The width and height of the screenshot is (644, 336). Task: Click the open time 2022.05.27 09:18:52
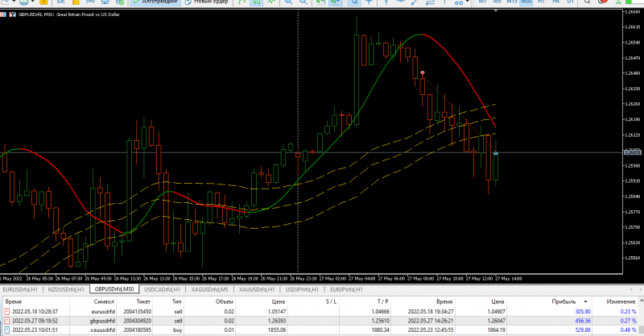point(35,321)
